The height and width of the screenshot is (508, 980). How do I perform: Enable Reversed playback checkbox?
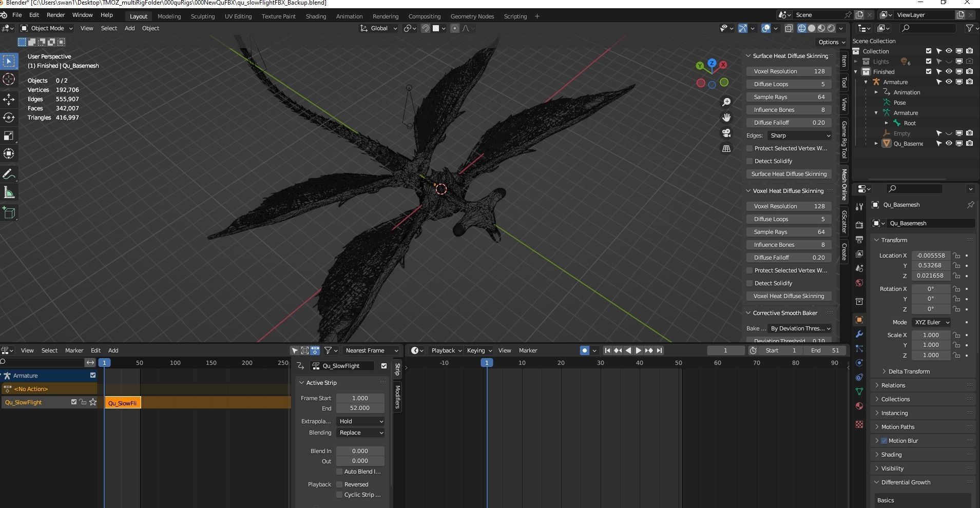pyautogui.click(x=339, y=484)
